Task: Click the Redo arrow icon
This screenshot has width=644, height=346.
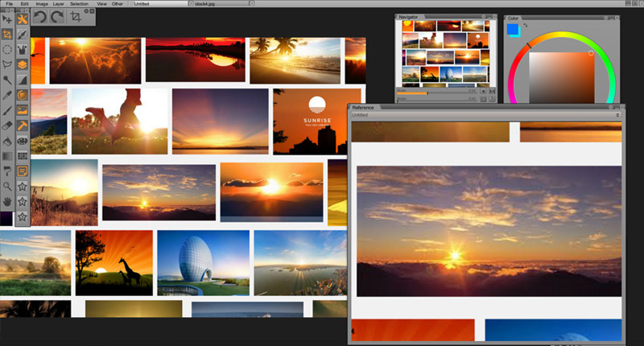Action: click(57, 16)
